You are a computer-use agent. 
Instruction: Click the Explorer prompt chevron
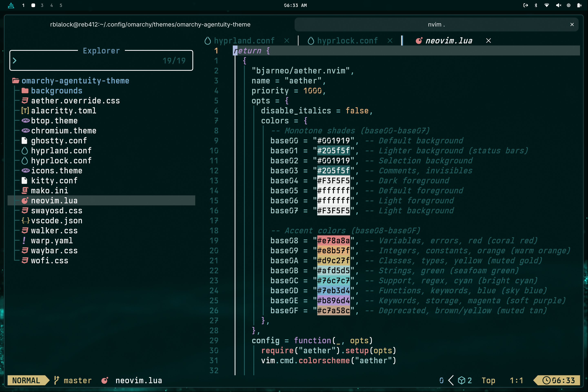[14, 61]
